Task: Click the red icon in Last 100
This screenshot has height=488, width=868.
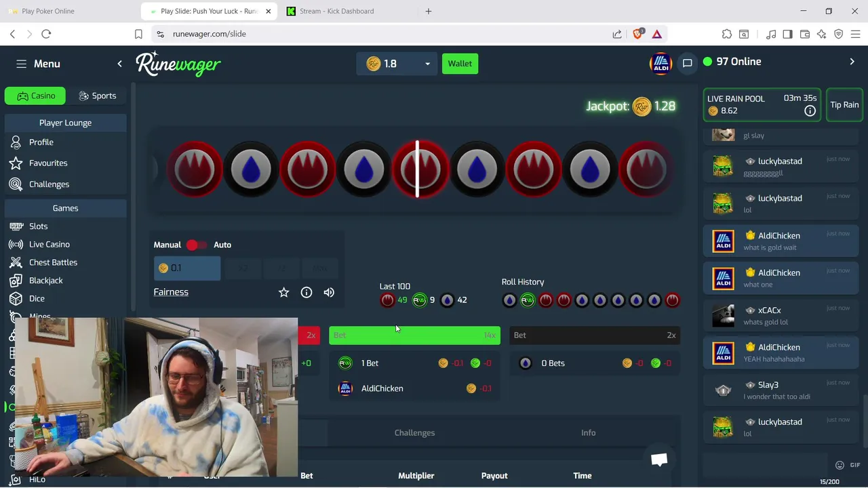Action: point(387,300)
